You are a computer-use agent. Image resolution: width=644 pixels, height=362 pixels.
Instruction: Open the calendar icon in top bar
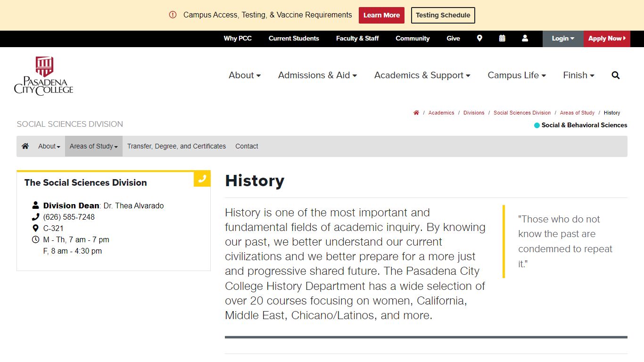click(x=502, y=39)
